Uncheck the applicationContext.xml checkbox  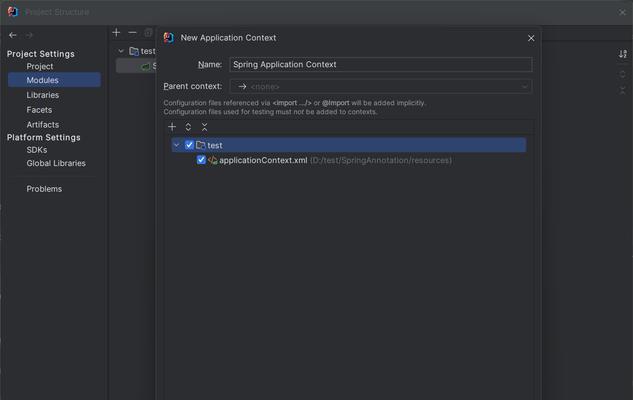click(201, 160)
